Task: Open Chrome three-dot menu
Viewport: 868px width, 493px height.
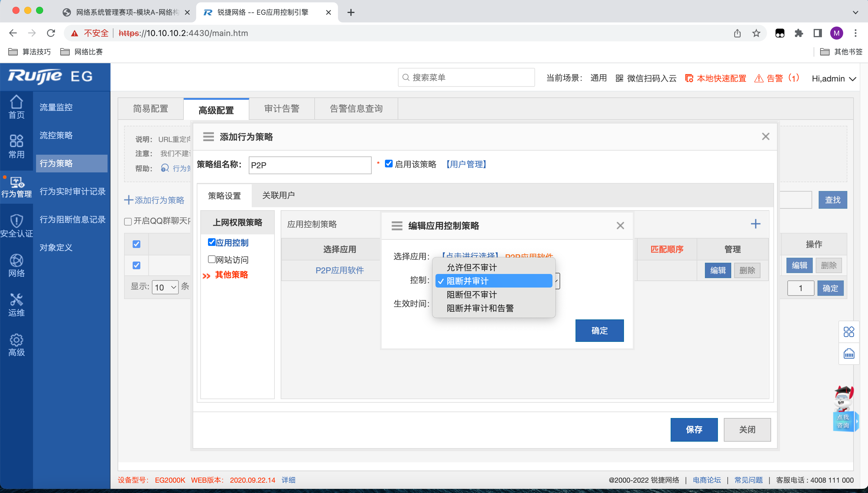Action: coord(856,33)
